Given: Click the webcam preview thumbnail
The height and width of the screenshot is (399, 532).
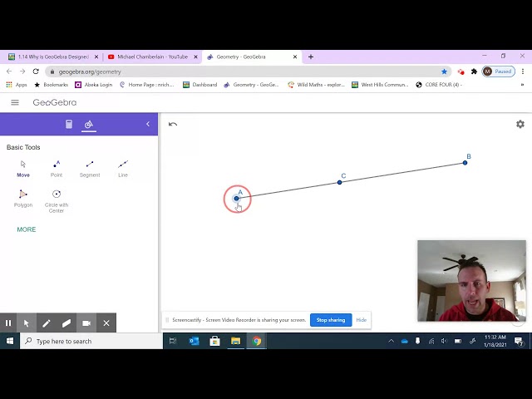Looking at the screenshot, I should [471, 281].
